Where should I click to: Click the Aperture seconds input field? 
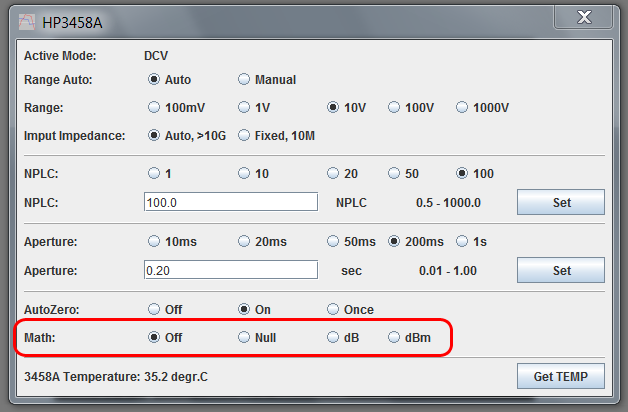pos(231,270)
